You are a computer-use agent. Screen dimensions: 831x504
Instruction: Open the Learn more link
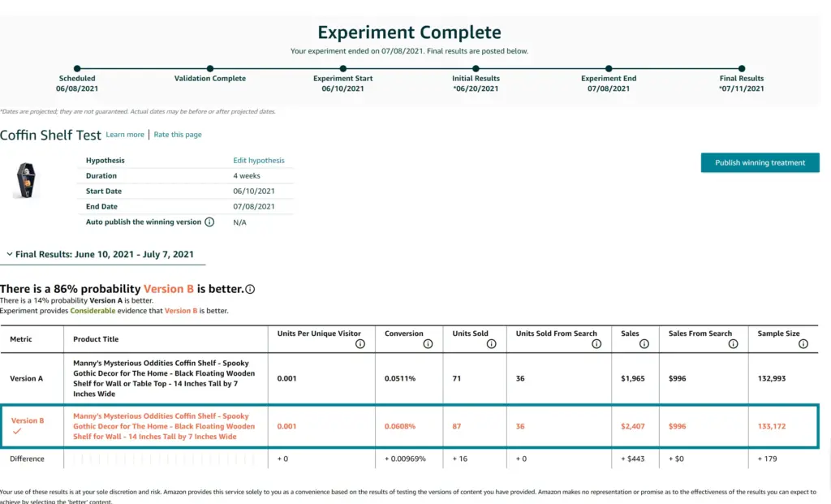point(125,135)
